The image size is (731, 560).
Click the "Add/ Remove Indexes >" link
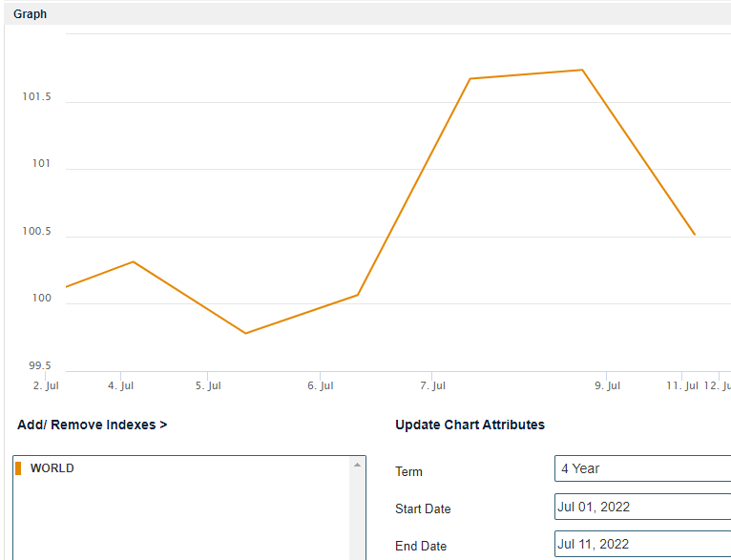(92, 425)
